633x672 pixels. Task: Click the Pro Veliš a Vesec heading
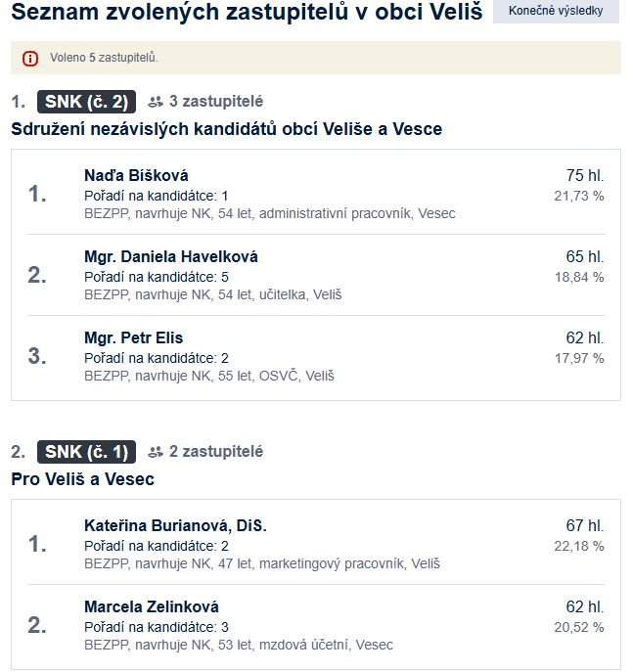pyautogui.click(x=82, y=479)
